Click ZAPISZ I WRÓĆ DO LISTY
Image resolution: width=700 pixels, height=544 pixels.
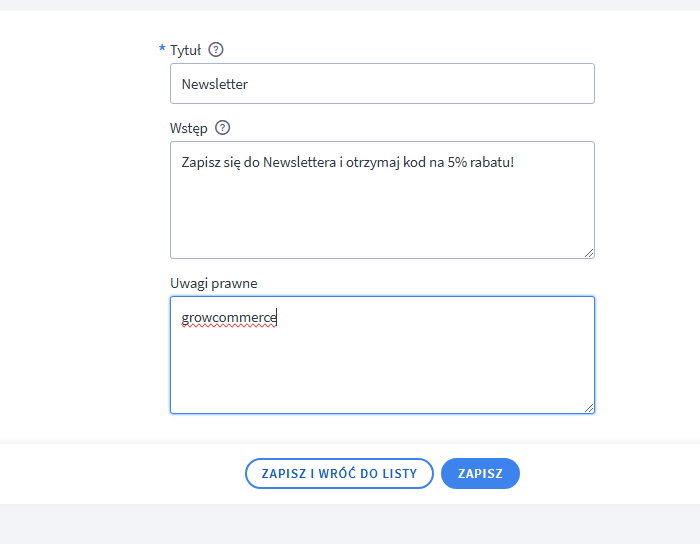point(339,473)
